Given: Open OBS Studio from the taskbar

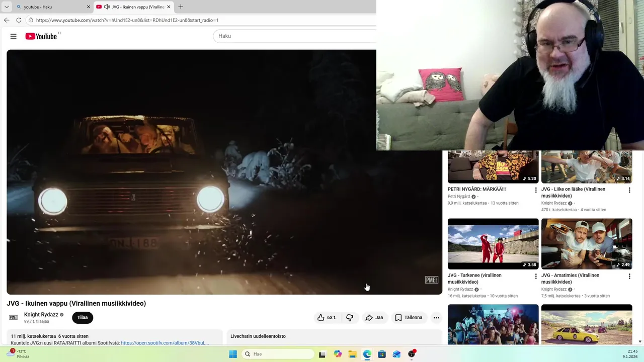Looking at the screenshot, I should click(x=412, y=354).
